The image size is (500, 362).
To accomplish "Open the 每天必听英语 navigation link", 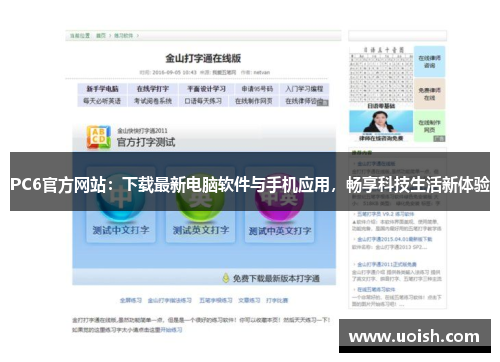I will click(x=102, y=101).
